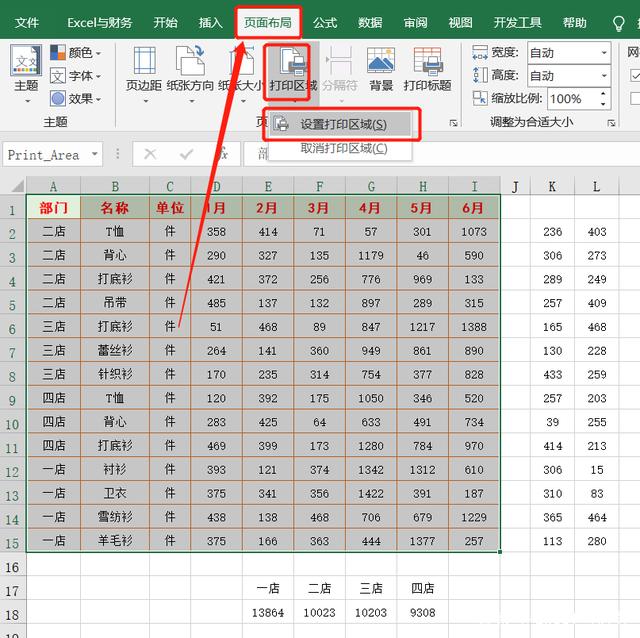Switch to the 公式 (Formulas) tab

click(325, 22)
